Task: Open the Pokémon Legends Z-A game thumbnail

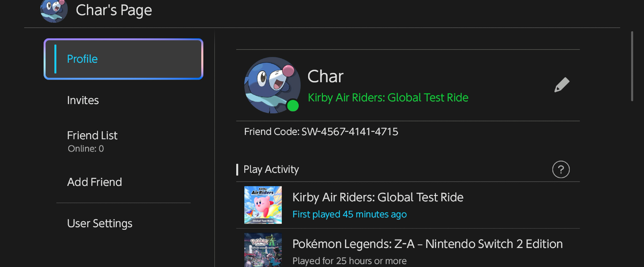Action: tap(263, 250)
